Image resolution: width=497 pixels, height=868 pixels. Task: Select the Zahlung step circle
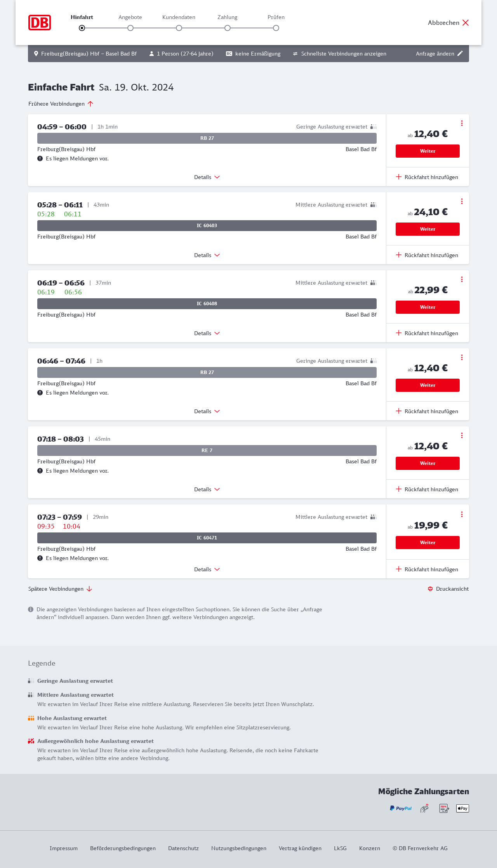(x=228, y=28)
